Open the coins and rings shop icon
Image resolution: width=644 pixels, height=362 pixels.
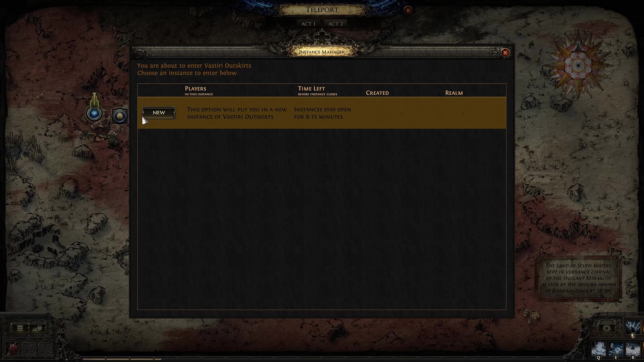click(37, 328)
